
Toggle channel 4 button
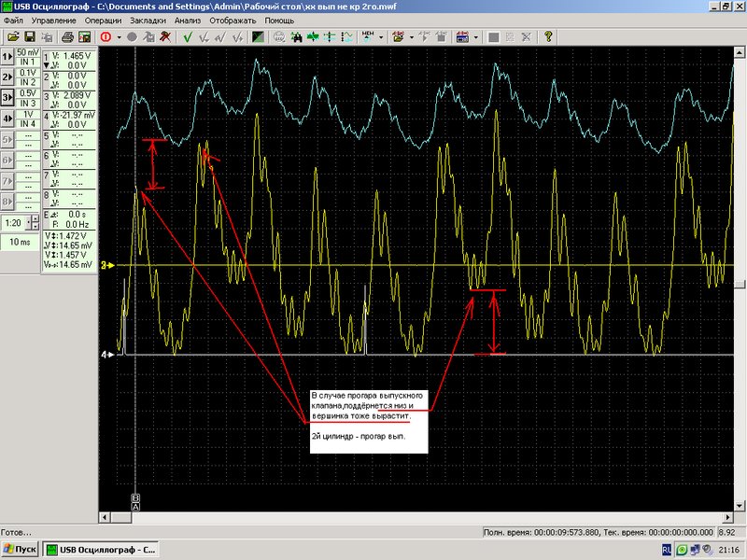7,119
